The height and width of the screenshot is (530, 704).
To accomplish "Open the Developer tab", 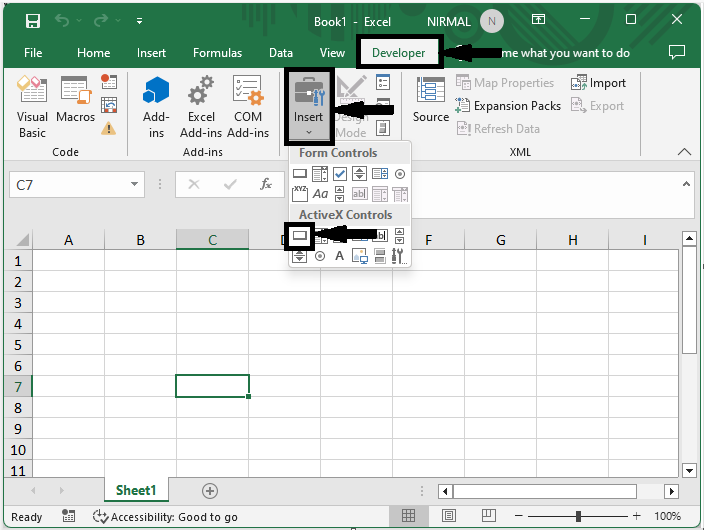I will [x=399, y=53].
